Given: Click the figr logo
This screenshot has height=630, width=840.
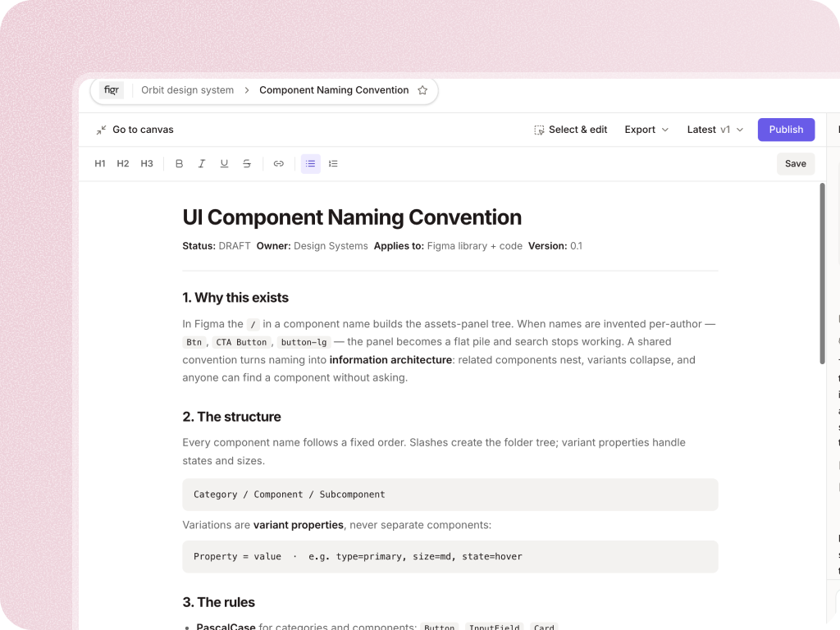Looking at the screenshot, I should [x=112, y=90].
